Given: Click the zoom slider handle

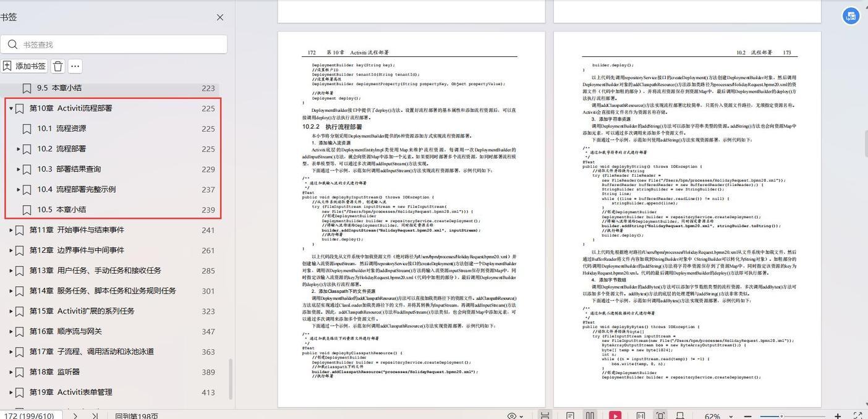Looking at the screenshot, I should (x=781, y=416).
